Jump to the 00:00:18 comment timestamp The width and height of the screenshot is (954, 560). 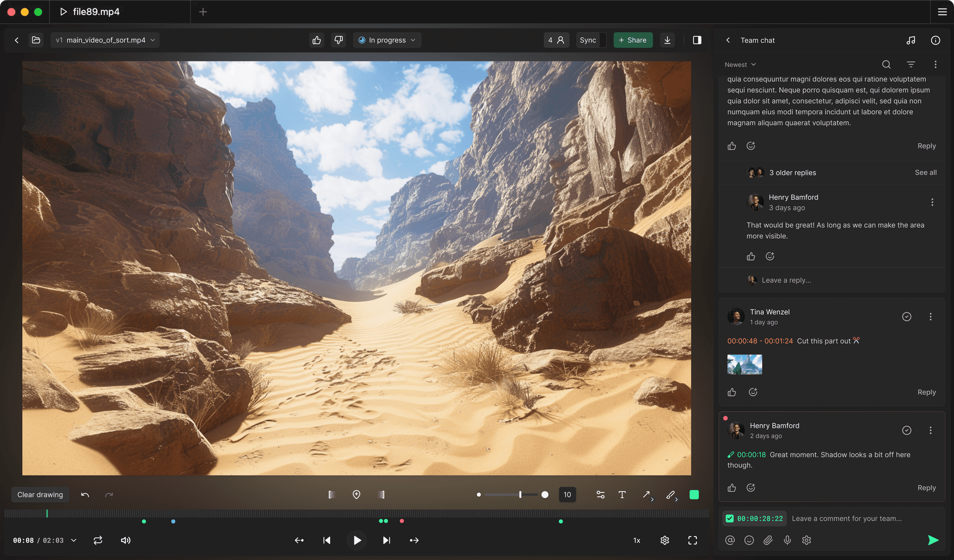pos(751,455)
